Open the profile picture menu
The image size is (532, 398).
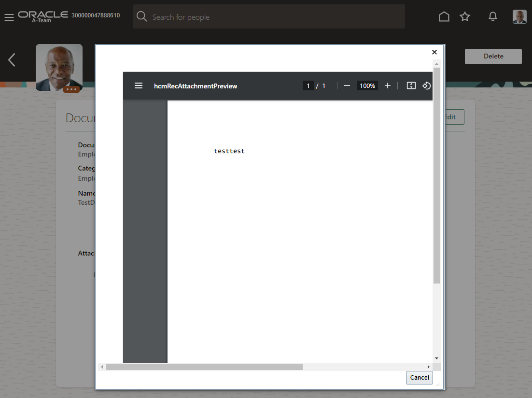click(x=519, y=16)
